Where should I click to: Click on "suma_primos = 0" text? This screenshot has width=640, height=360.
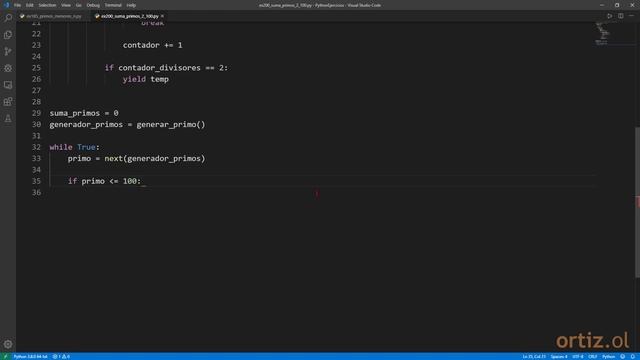click(84, 113)
